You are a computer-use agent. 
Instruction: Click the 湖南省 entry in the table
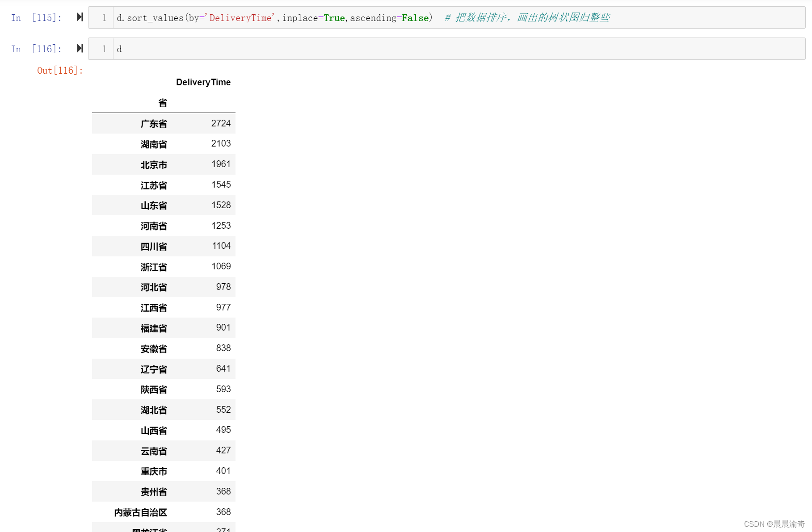tap(153, 144)
